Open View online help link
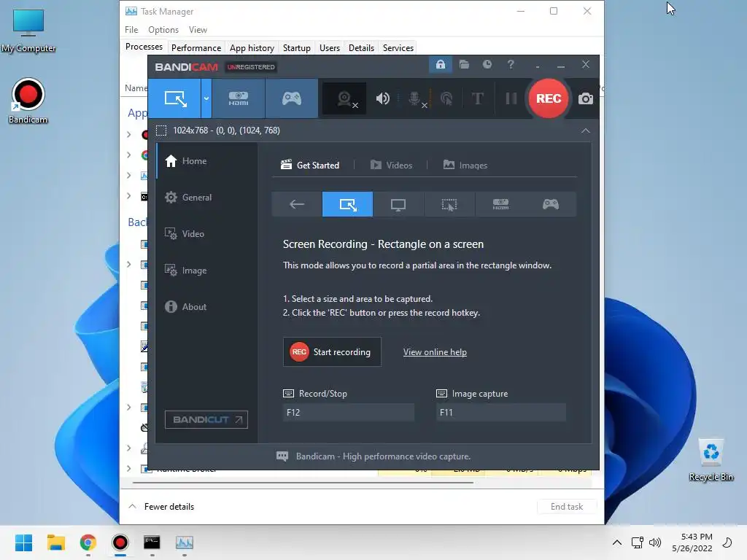Image resolution: width=747 pixels, height=560 pixels. tap(435, 352)
